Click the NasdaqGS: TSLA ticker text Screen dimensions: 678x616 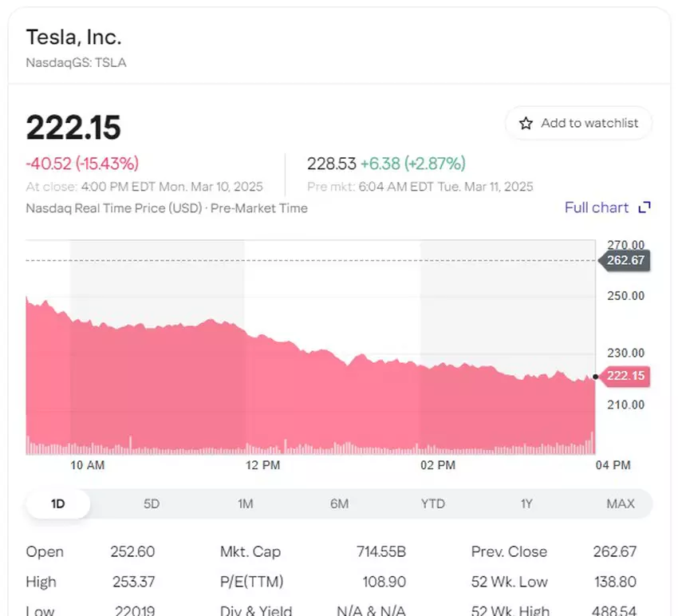(76, 62)
